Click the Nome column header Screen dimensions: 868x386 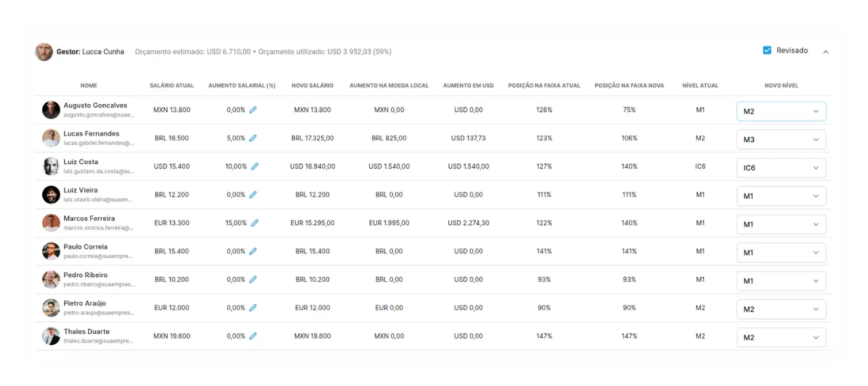coord(89,86)
